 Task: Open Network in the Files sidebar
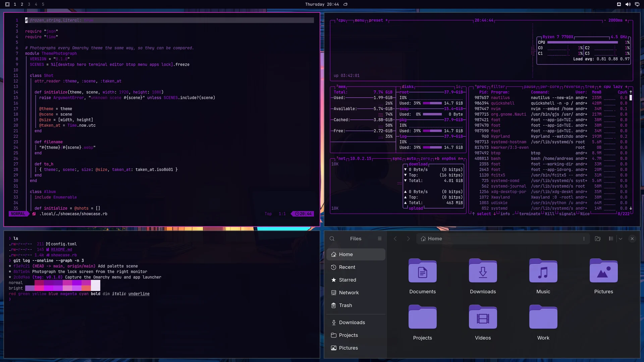point(356,293)
